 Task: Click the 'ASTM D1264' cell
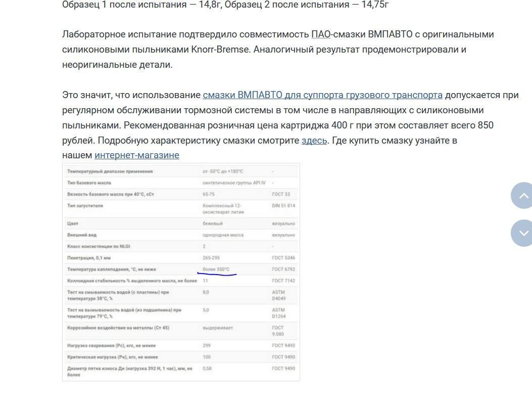coord(279,313)
